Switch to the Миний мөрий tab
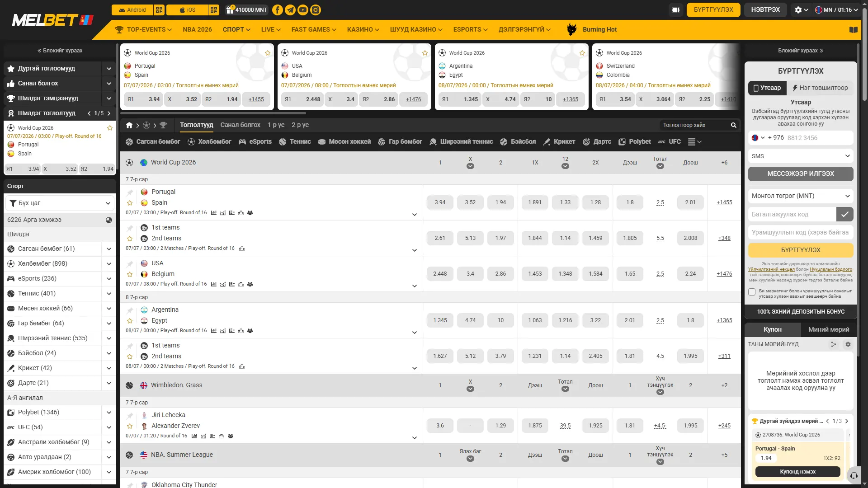This screenshot has height=488, width=868. (829, 329)
